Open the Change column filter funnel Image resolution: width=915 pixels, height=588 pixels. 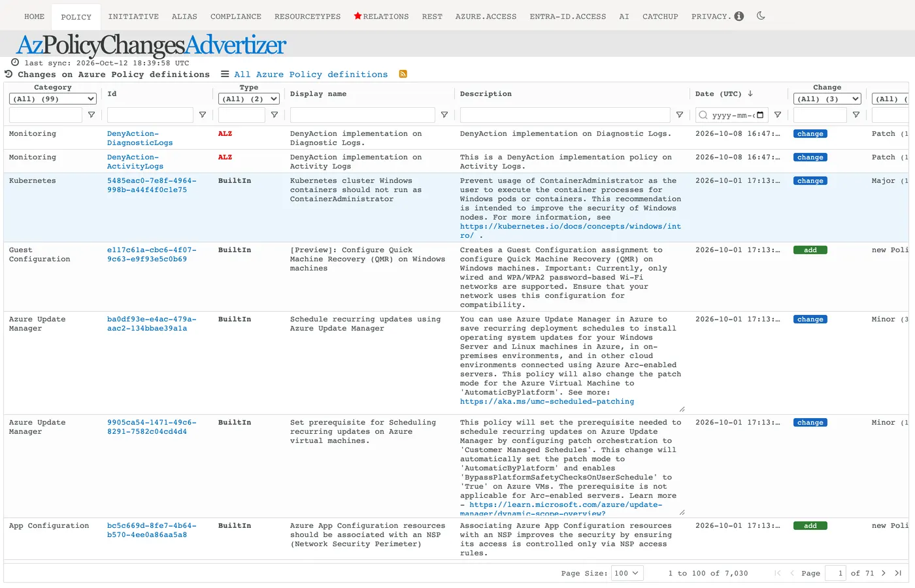click(x=856, y=115)
